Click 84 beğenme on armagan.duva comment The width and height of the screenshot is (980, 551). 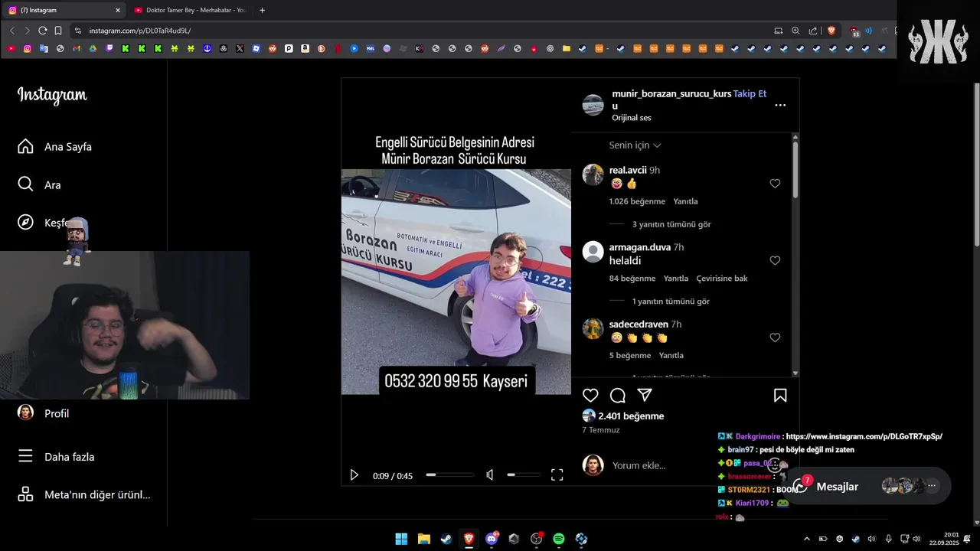point(632,279)
